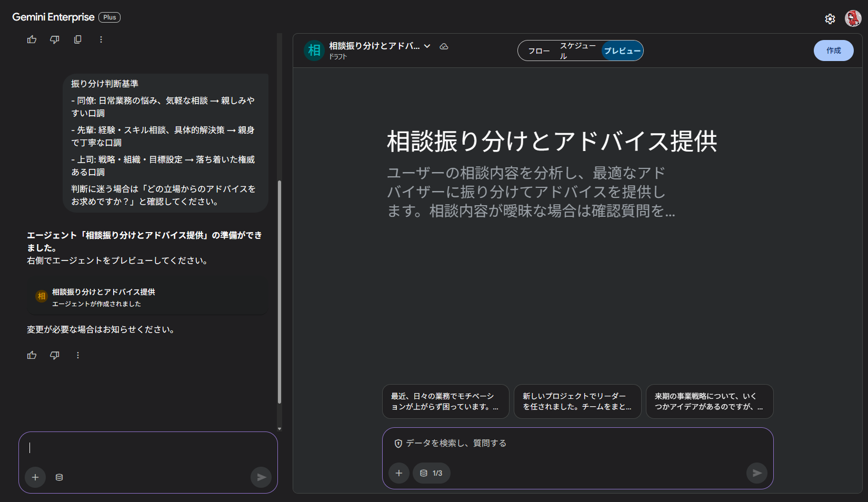Open the three-dot menu above the responses
868x502 pixels.
coord(101,39)
